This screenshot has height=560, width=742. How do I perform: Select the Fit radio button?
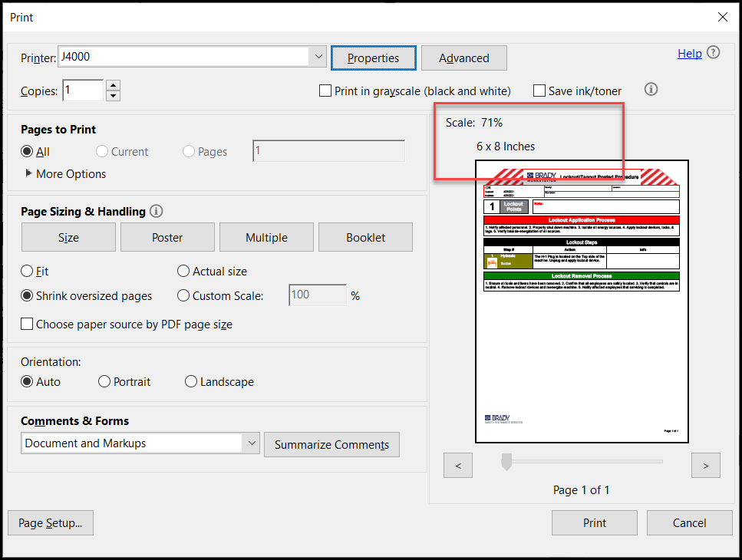coord(28,272)
